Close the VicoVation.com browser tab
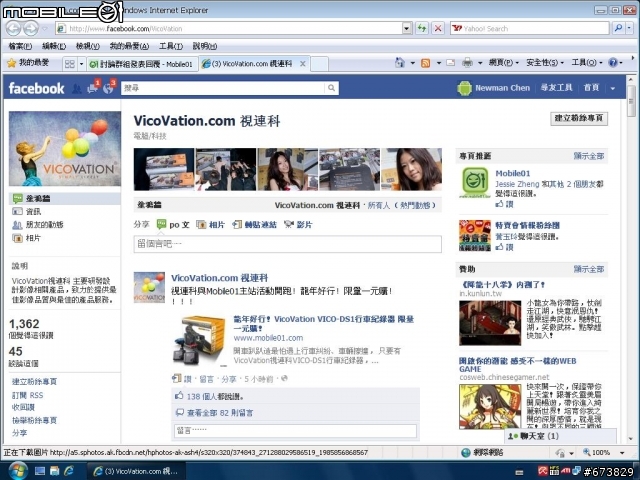This screenshot has height=480, width=640. [x=302, y=64]
